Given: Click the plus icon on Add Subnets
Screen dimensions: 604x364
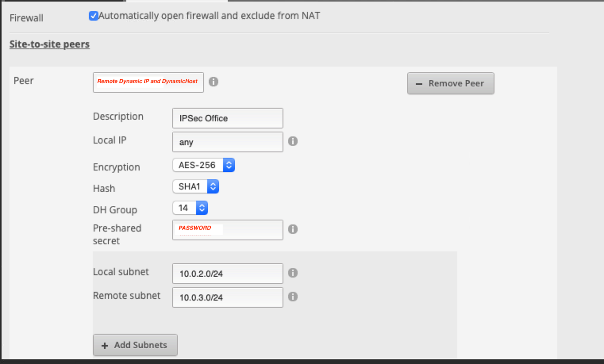Looking at the screenshot, I should pos(105,345).
